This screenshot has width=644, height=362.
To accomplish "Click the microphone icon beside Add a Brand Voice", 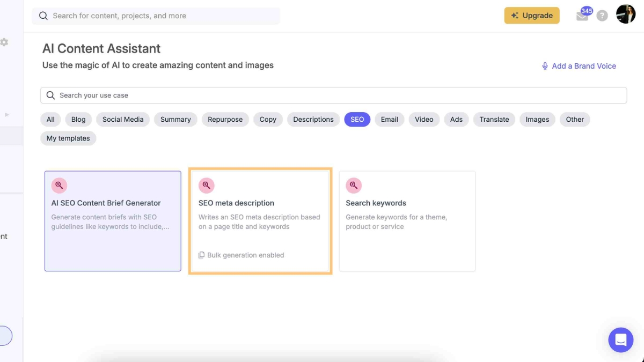I will click(x=544, y=65).
